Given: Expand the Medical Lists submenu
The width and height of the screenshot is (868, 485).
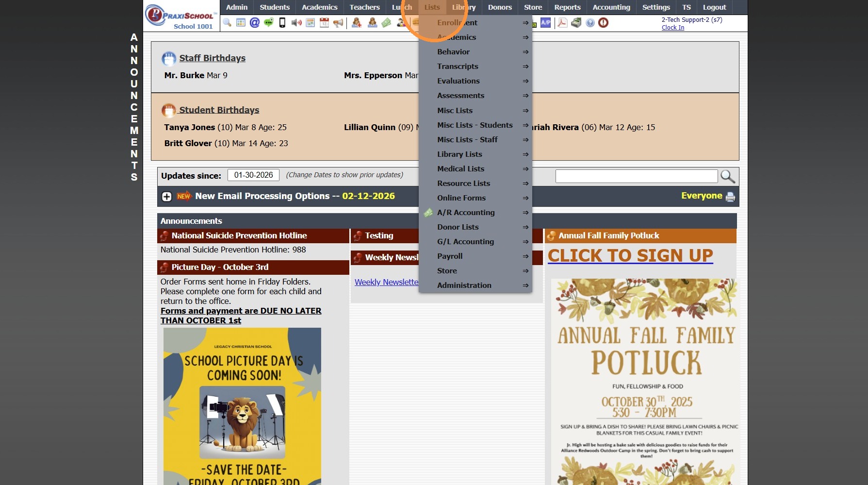Looking at the screenshot, I should (475, 169).
